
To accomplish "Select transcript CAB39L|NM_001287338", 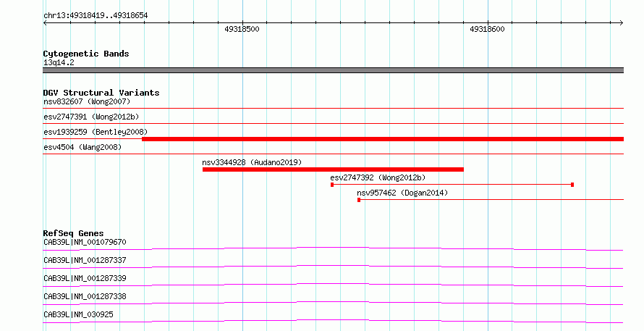I will pos(85,296).
